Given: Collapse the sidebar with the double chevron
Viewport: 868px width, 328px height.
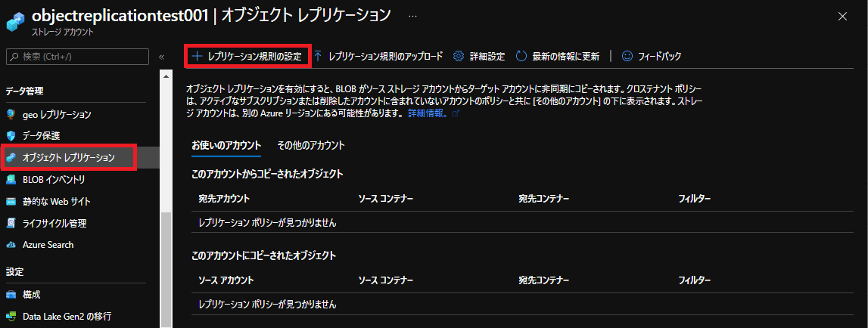Looking at the screenshot, I should 162,57.
